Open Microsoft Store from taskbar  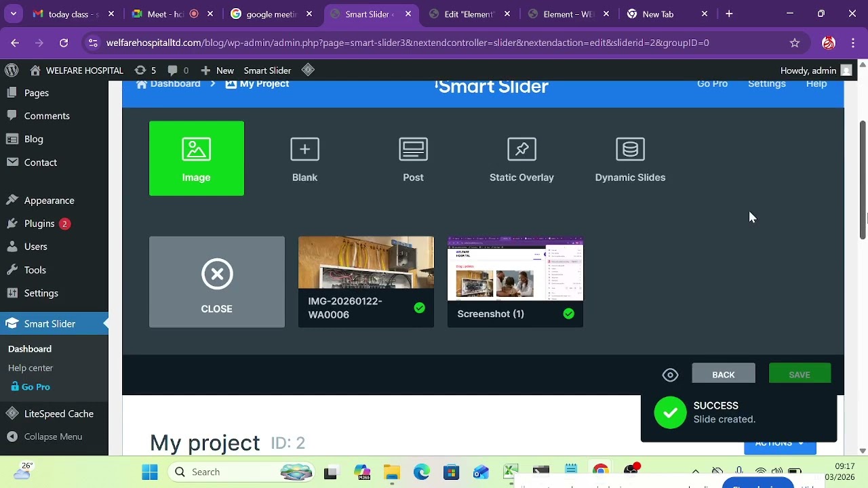[x=451, y=472]
